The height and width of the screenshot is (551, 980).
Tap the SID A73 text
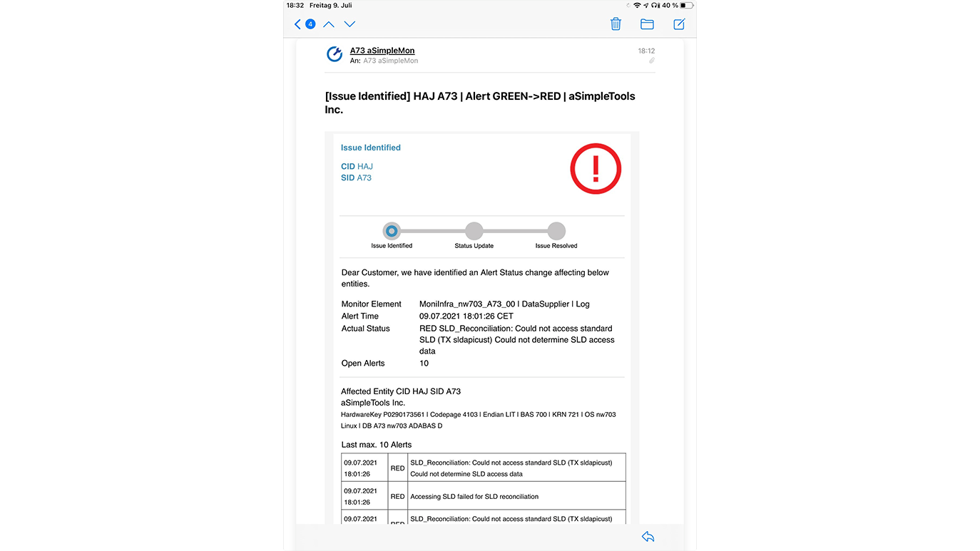click(x=356, y=177)
